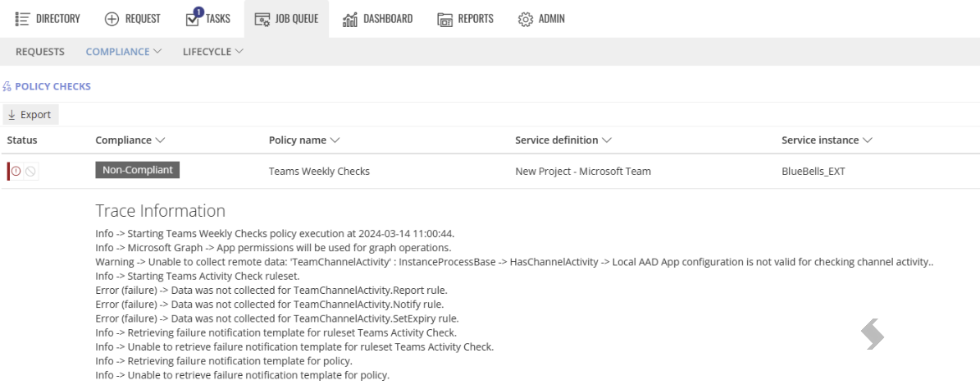
Task: Click 'Unable to retrieve failure notification template for ruleset' line
Action: [x=295, y=346]
